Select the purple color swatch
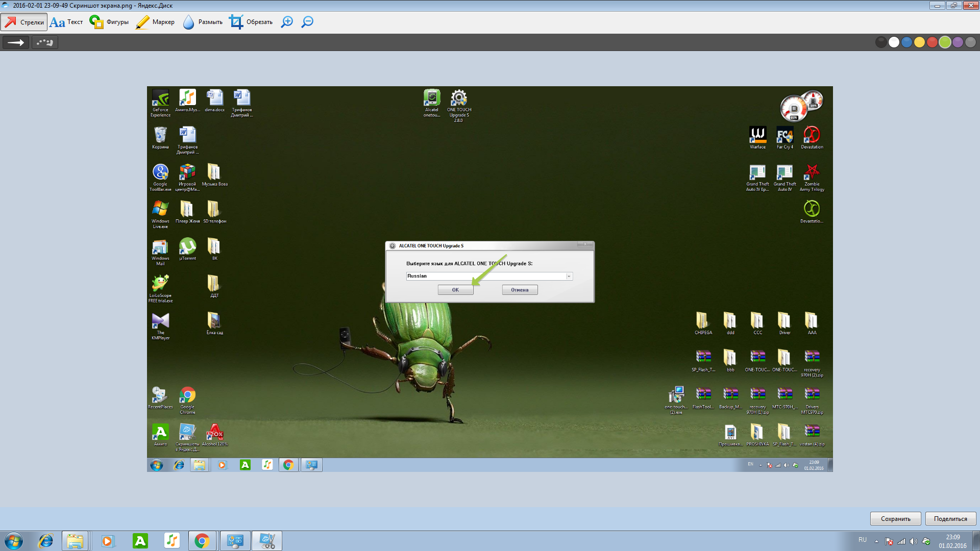This screenshot has height=551, width=980. click(958, 42)
